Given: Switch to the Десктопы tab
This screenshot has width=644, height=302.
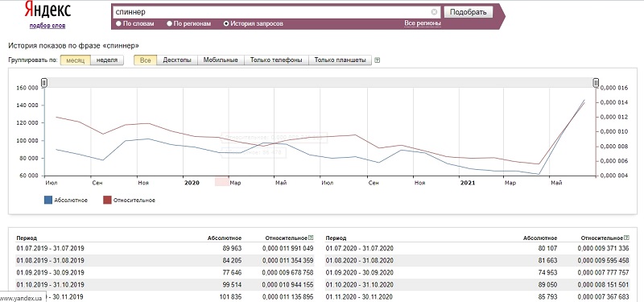Looking at the screenshot, I should (177, 60).
